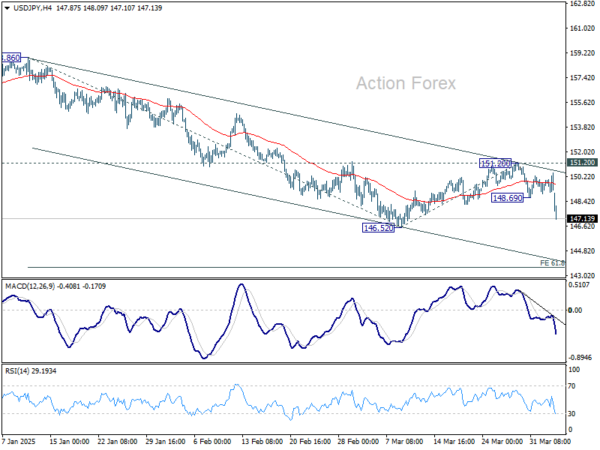Click the 15 Jan 00:00 time axis label
Viewport: 600px width, 450px height.
click(70, 441)
